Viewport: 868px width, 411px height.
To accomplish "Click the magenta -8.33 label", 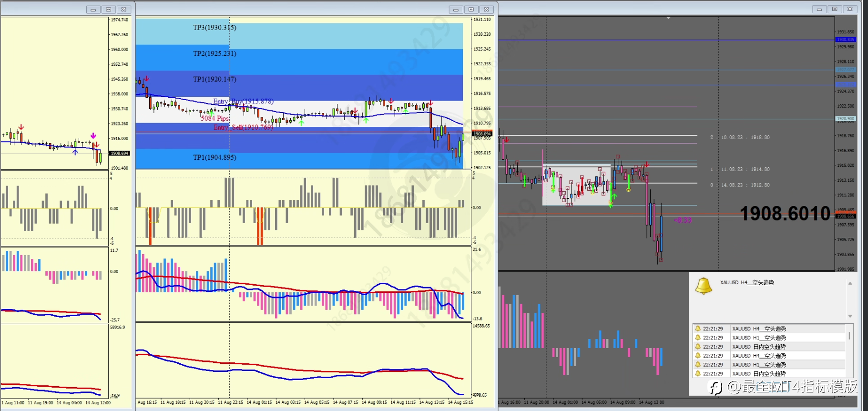I will coord(683,220).
